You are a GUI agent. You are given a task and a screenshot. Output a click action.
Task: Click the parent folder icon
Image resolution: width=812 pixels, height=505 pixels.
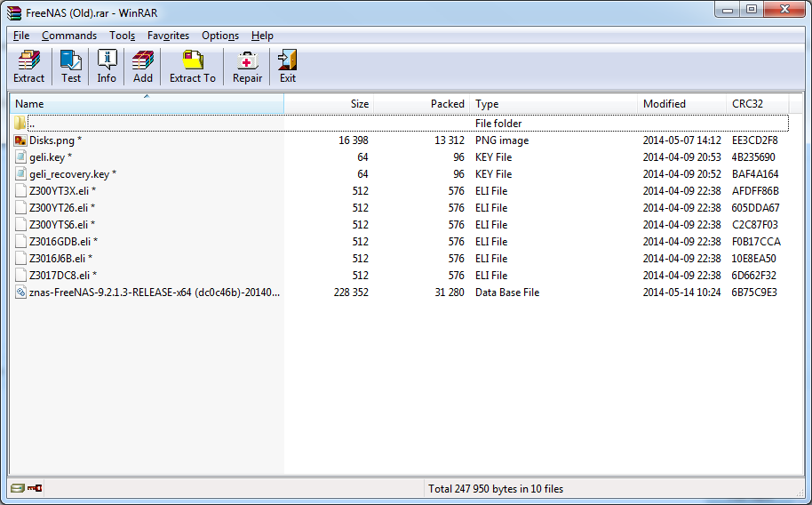pos(20,123)
